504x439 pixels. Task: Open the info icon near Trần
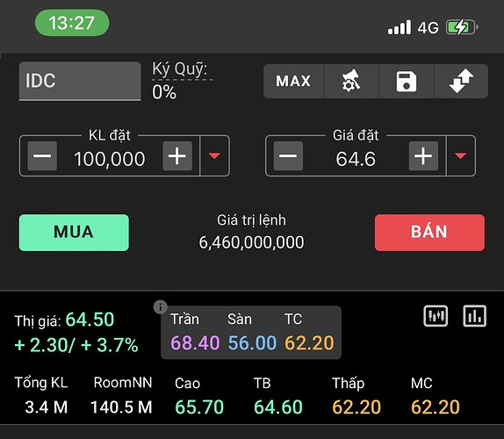160,307
